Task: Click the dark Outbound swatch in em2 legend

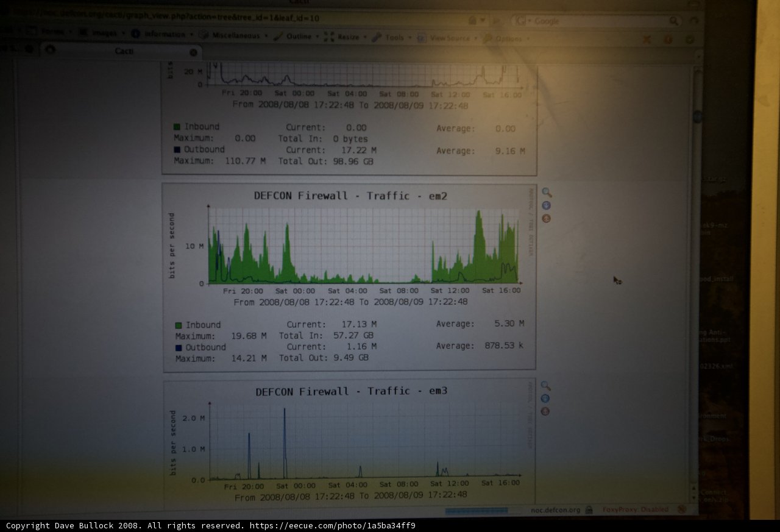Action: click(x=179, y=348)
